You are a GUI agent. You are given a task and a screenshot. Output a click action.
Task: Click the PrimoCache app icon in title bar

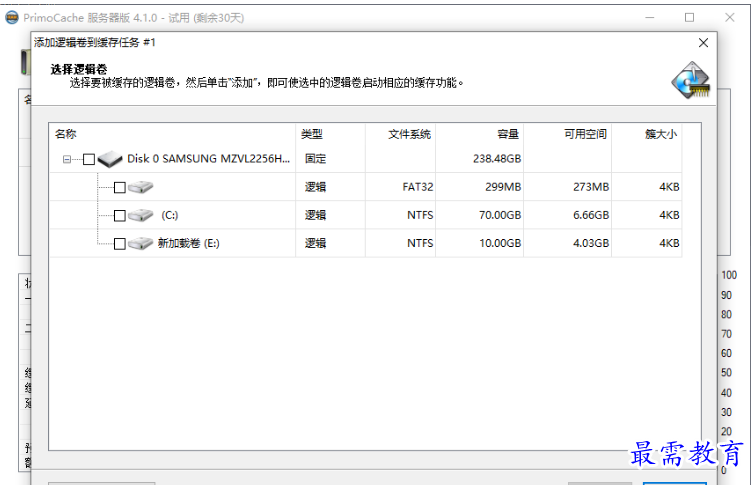click(12, 18)
